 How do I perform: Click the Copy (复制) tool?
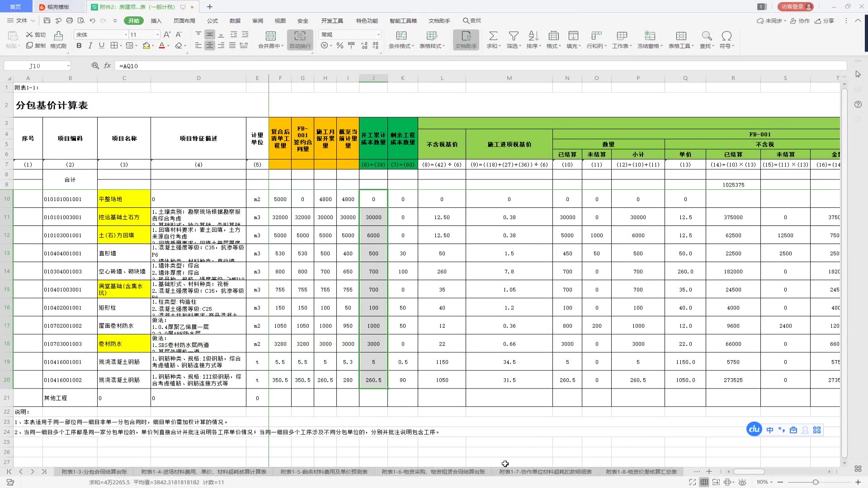click(36, 46)
